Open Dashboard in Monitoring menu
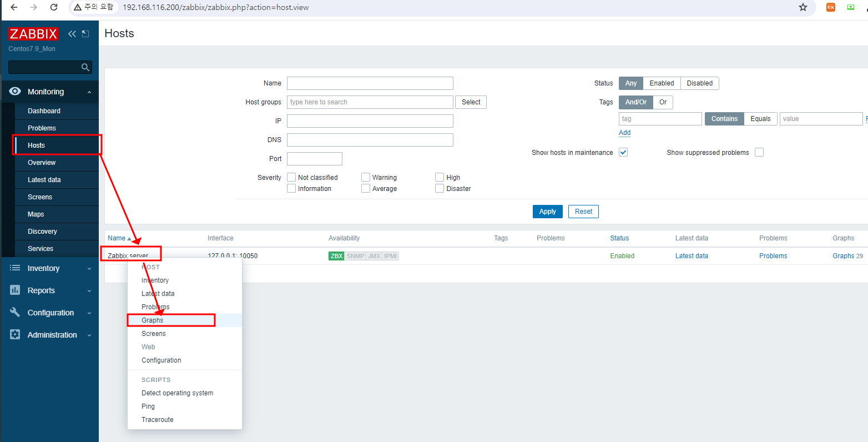 (x=57, y=111)
